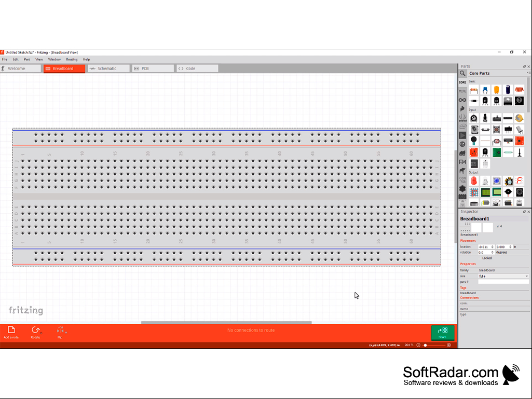Click the rotation degrees field

pyautogui.click(x=485, y=253)
